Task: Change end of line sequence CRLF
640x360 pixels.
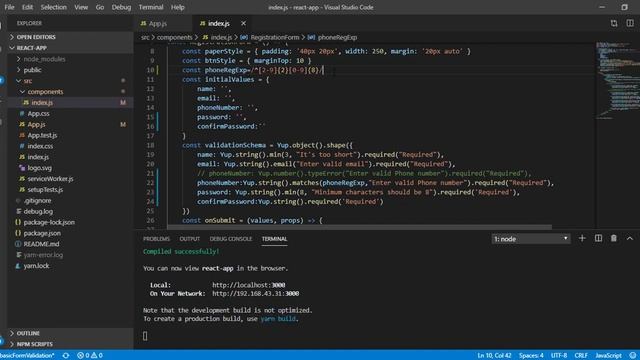Action: 581,356
